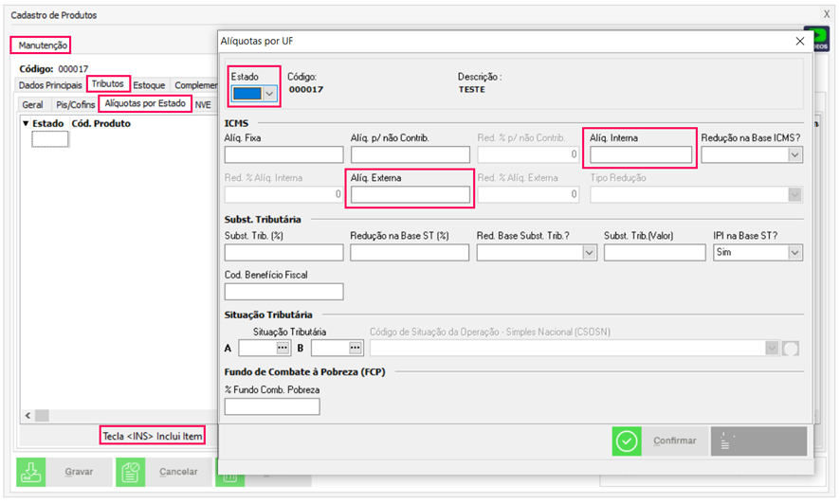Switch to the Tributos tab
The width and height of the screenshot is (840, 504).
tap(108, 84)
